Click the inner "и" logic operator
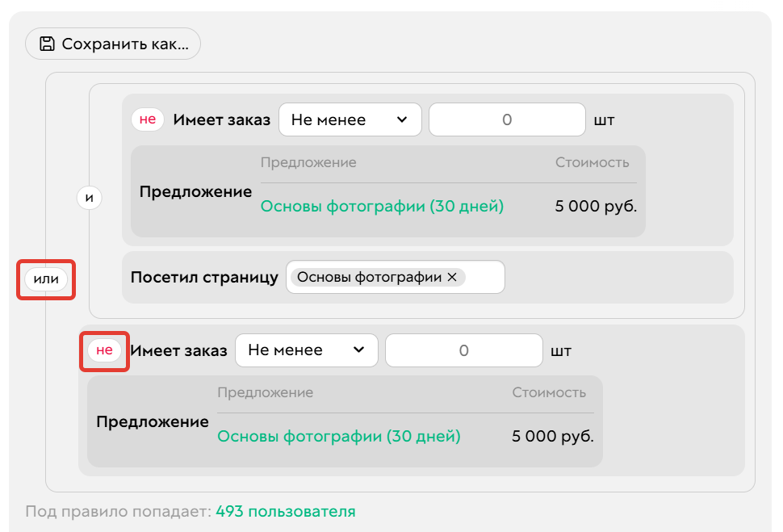This screenshot has height=532, width=783. (x=89, y=197)
